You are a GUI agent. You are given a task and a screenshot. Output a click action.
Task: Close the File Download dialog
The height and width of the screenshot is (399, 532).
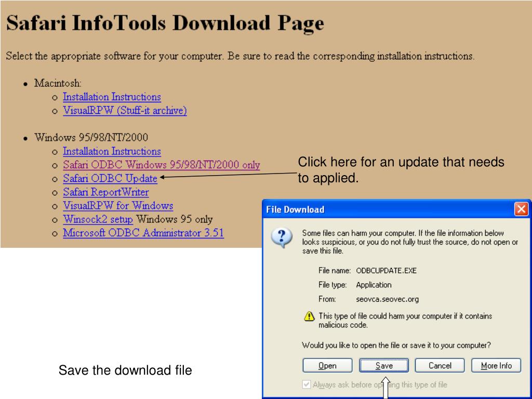point(521,209)
